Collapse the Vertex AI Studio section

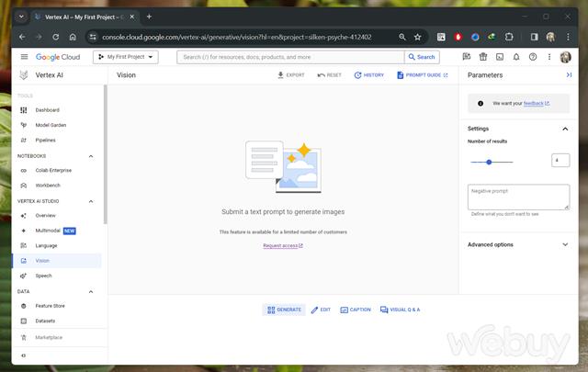click(91, 201)
